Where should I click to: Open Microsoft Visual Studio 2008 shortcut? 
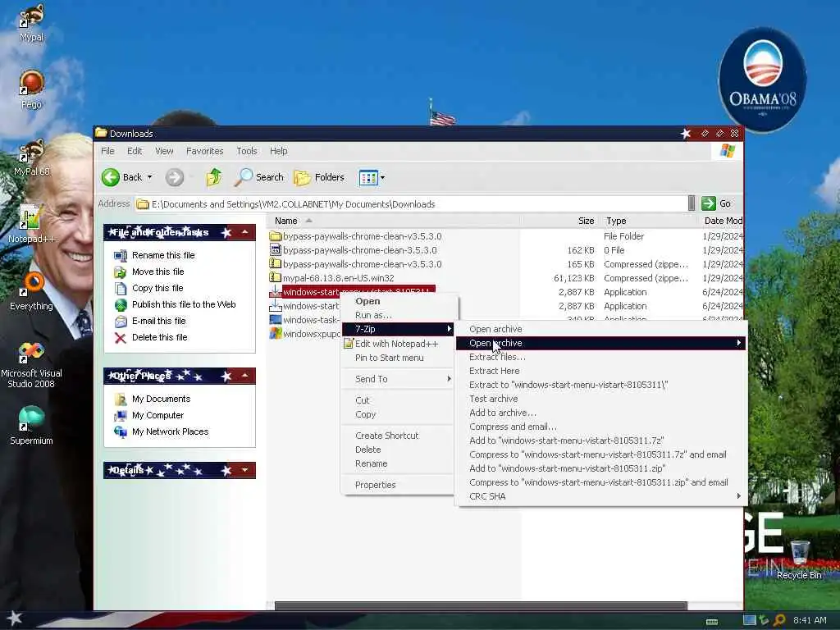pos(32,364)
